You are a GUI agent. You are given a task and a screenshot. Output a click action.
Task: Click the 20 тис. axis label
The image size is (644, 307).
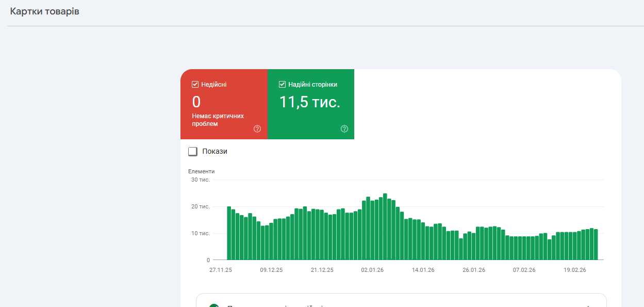(x=201, y=206)
